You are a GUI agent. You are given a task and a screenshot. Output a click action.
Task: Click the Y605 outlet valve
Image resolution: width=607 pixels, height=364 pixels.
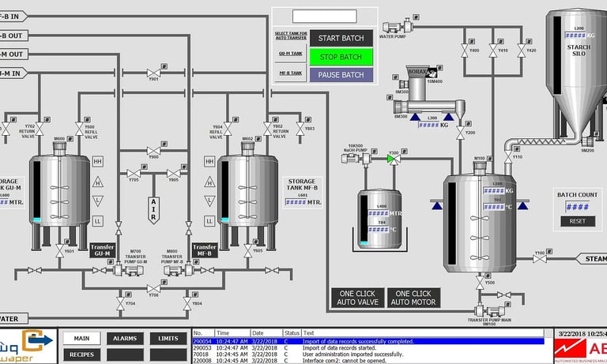[x=247, y=250]
